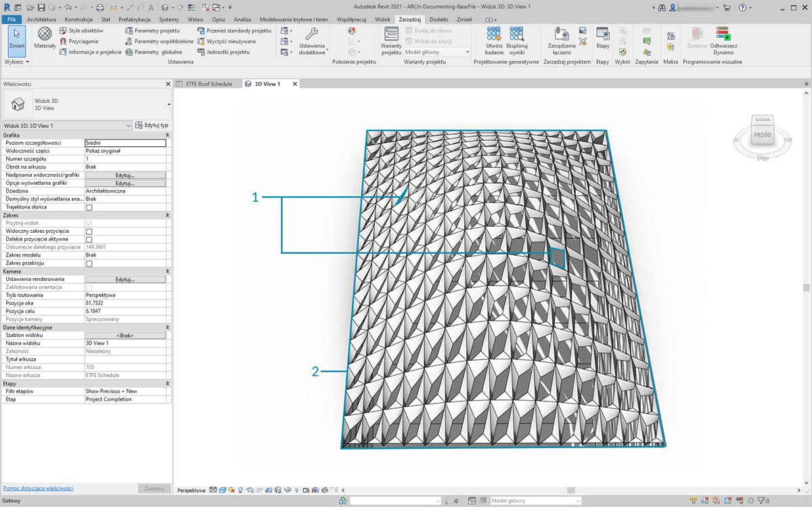
Task: Open the ETFE Roof Schedule view tab
Action: tap(208, 84)
